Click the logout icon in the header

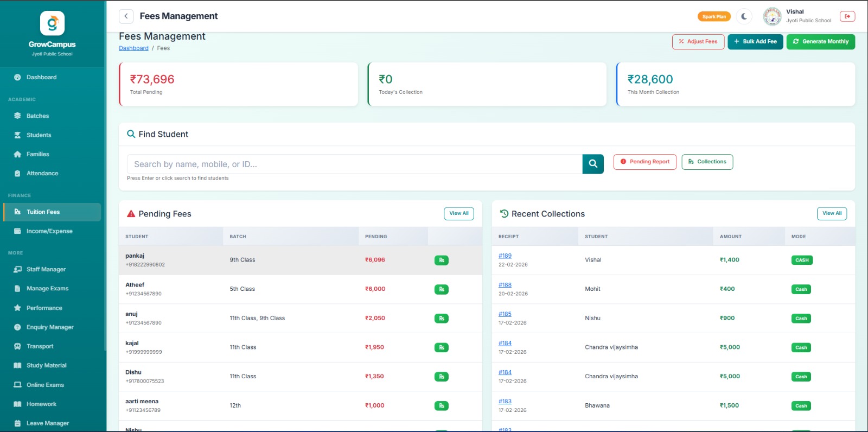pyautogui.click(x=847, y=16)
